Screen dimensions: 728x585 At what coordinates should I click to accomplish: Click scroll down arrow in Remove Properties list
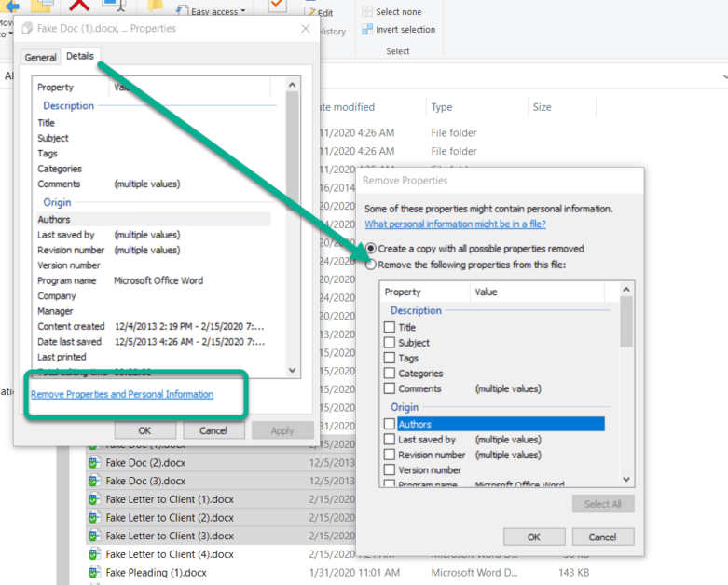[626, 479]
